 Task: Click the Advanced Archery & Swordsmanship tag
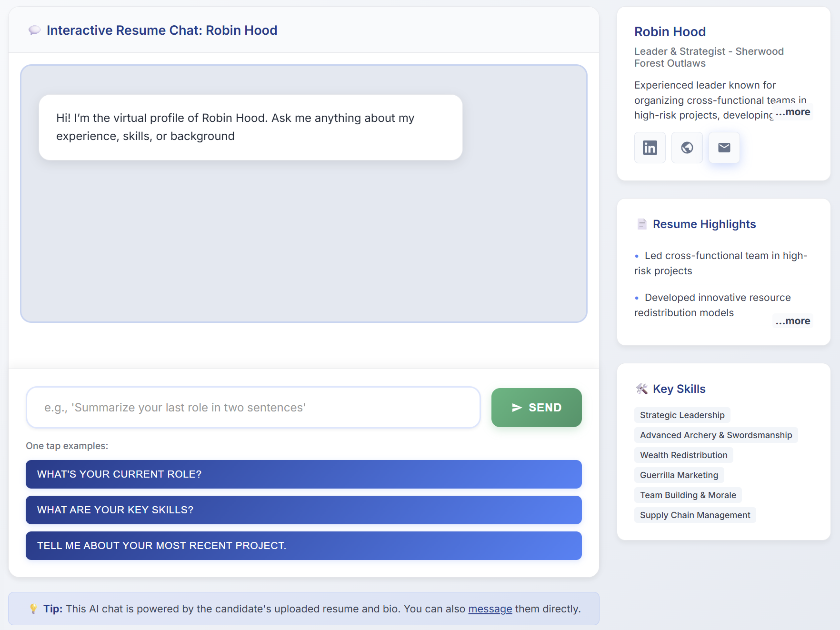[x=716, y=435]
